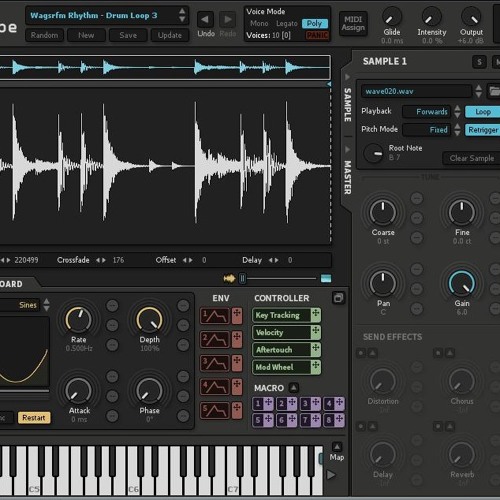Open the preset name selector arrows

[x=182, y=15]
